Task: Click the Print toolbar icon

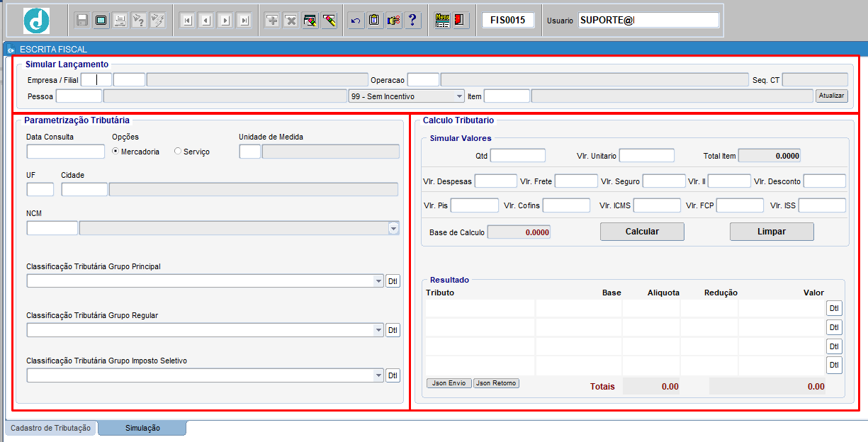Action: [120, 21]
